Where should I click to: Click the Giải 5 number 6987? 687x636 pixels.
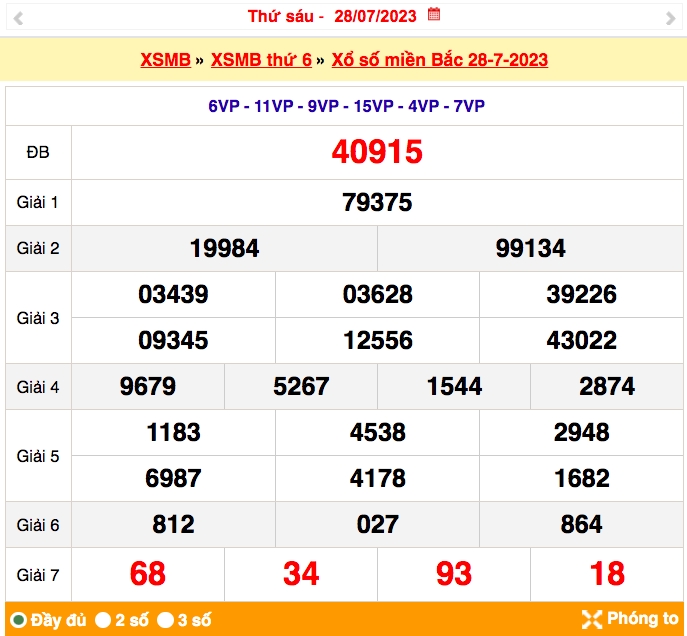pyautogui.click(x=173, y=478)
